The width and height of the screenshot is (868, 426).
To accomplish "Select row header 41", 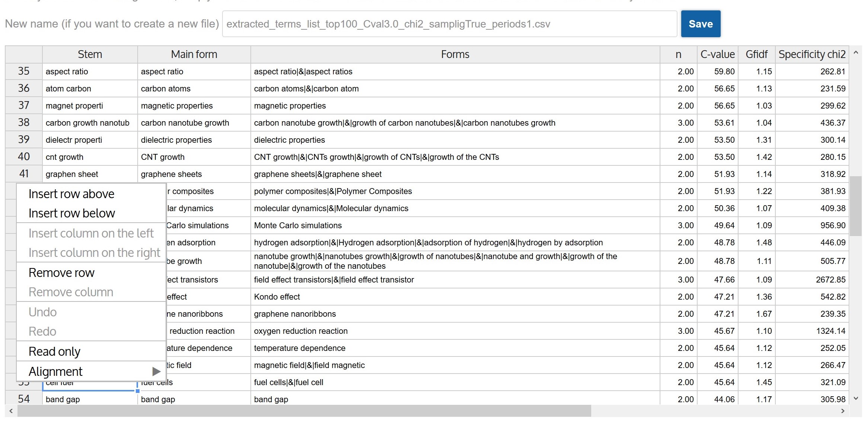I will pyautogui.click(x=24, y=174).
